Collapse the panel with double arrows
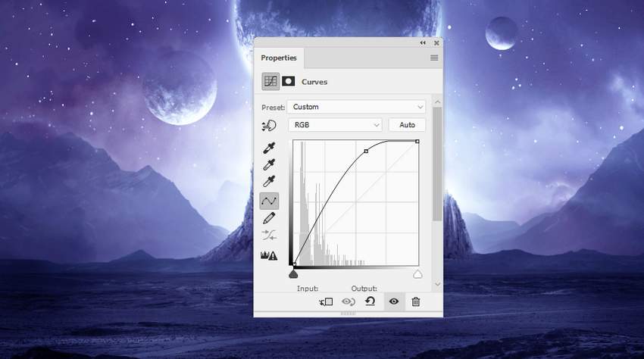This screenshot has height=359, width=644. click(423, 42)
